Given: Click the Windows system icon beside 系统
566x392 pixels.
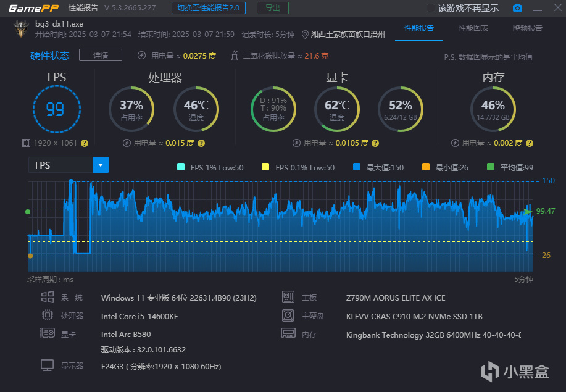Looking at the screenshot, I should tap(48, 297).
